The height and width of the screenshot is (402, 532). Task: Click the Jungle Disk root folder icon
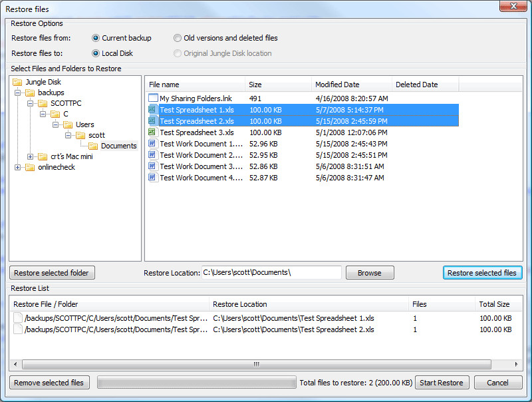[17, 82]
